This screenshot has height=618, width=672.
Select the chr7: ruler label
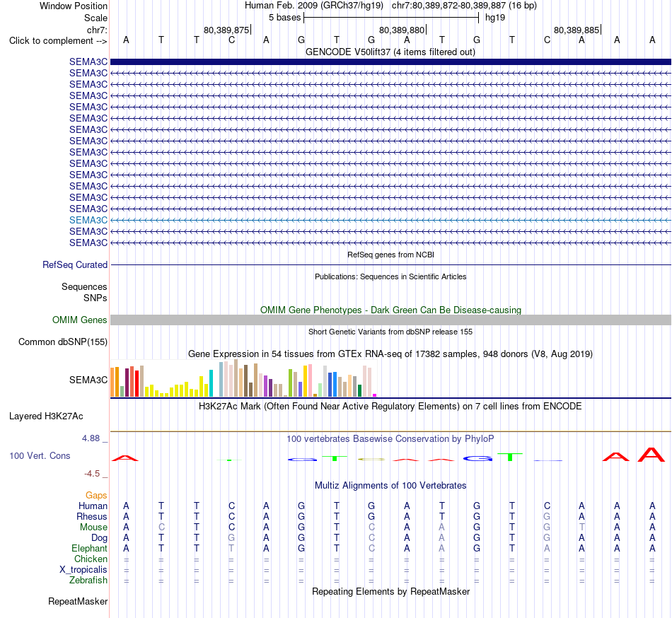click(97, 30)
